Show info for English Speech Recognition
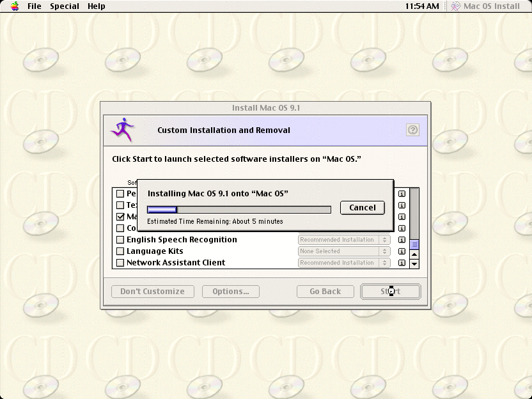532x399 pixels. (402, 240)
